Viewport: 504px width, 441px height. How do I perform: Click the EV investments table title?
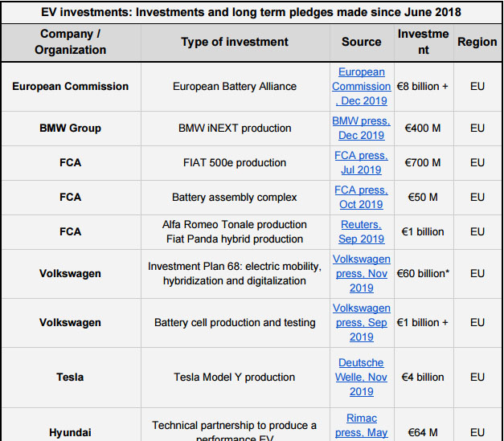click(x=252, y=12)
